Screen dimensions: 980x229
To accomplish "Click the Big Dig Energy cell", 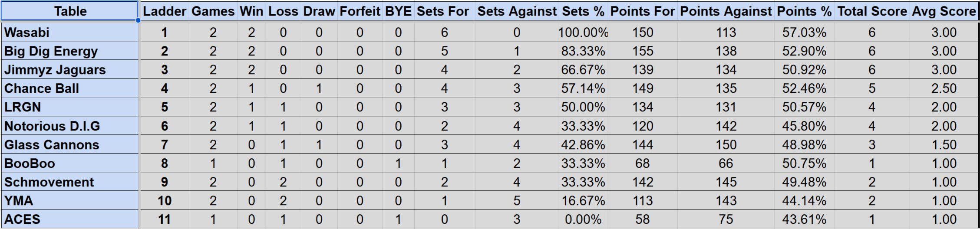I will [69, 51].
